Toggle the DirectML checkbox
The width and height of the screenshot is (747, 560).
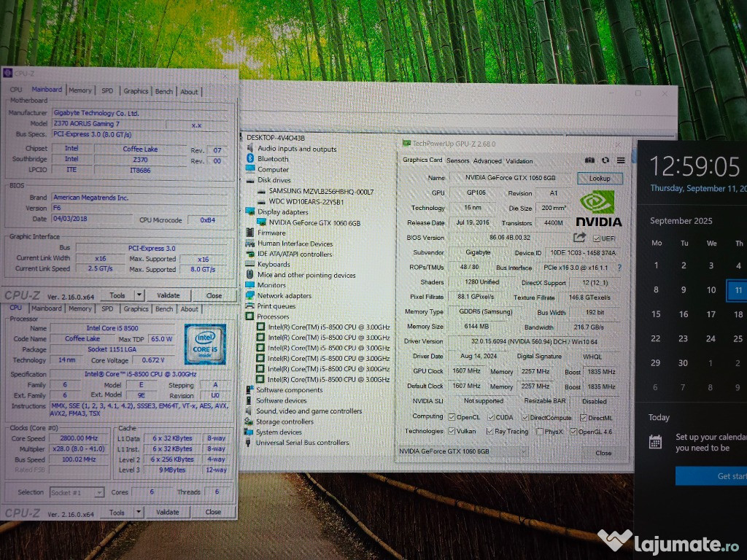pyautogui.click(x=583, y=418)
